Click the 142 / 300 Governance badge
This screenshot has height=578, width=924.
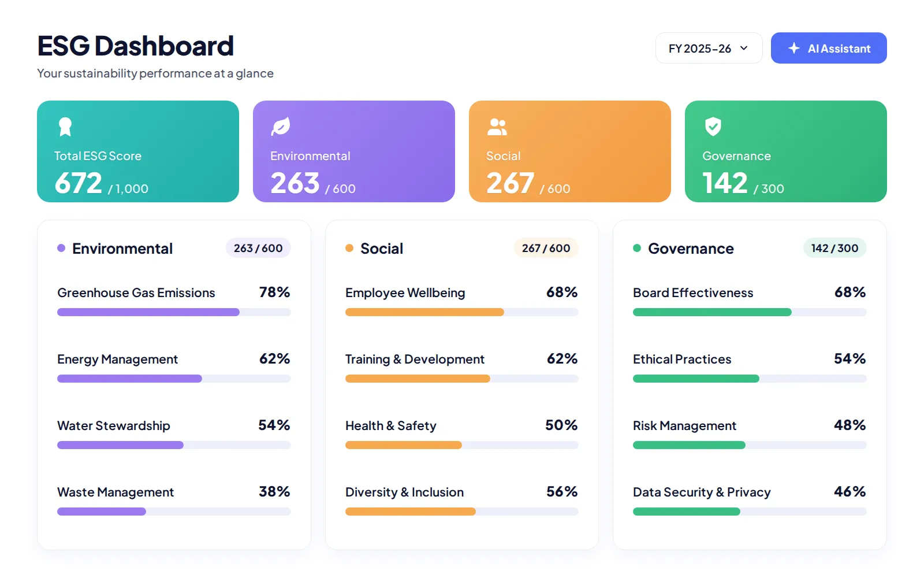834,248
